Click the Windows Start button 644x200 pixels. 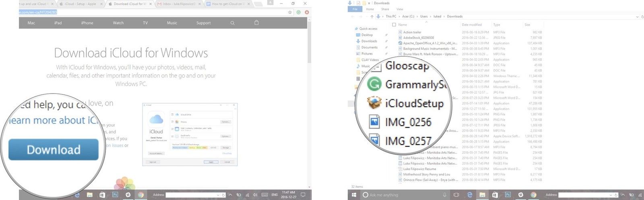coord(354,195)
